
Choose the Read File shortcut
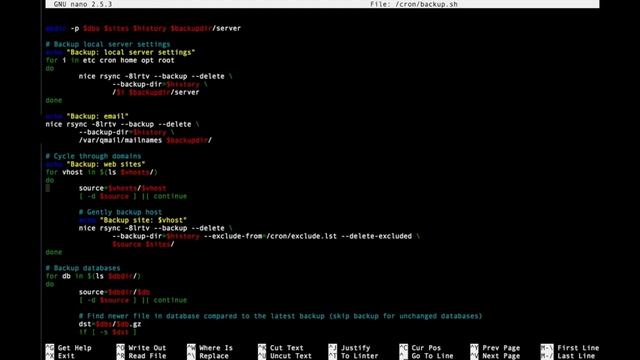pyautogui.click(x=141, y=356)
